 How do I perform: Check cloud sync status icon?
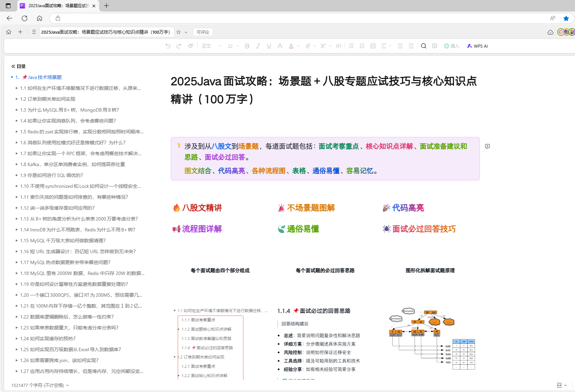(x=550, y=32)
